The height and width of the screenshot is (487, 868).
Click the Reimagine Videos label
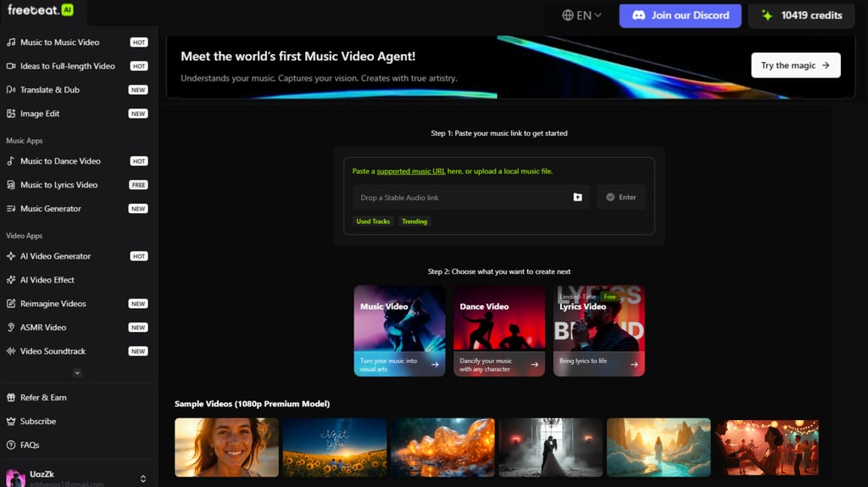(53, 304)
